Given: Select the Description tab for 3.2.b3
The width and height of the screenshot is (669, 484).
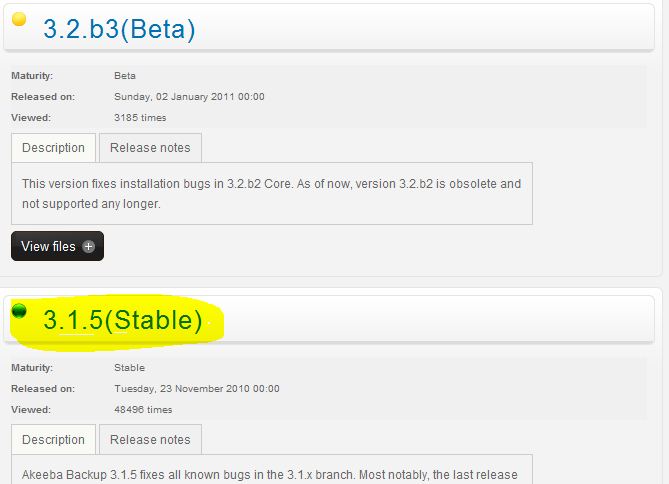Looking at the screenshot, I should pyautogui.click(x=53, y=148).
